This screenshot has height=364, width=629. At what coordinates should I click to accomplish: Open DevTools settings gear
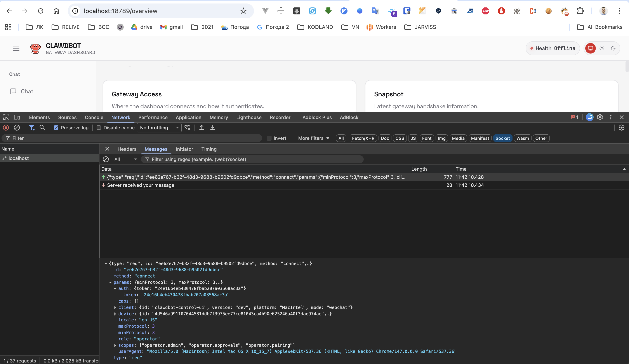point(600,117)
